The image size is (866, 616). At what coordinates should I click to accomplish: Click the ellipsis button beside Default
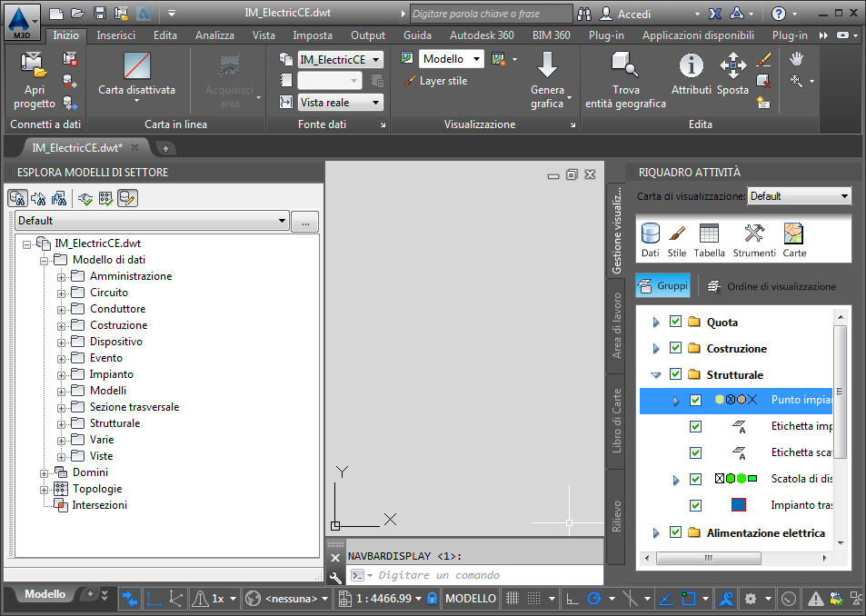point(304,222)
